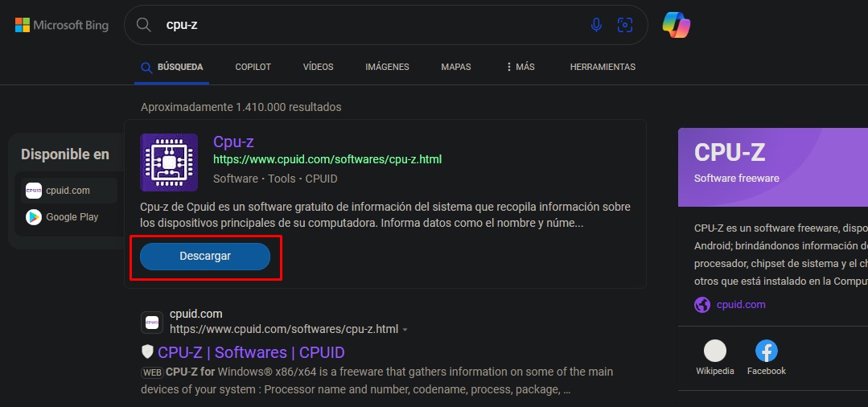Image resolution: width=868 pixels, height=407 pixels.
Task: Open CPU-Z | Softwares | CPUID link
Action: pyautogui.click(x=251, y=352)
